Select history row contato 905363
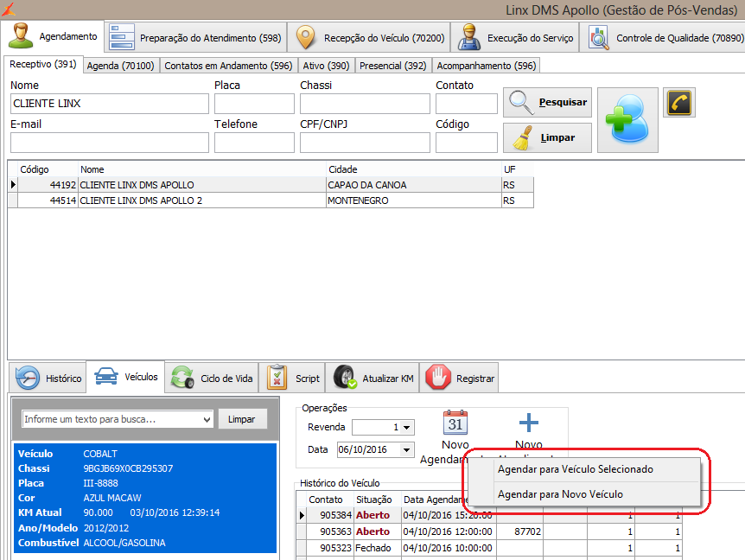745x560 pixels. (489, 531)
